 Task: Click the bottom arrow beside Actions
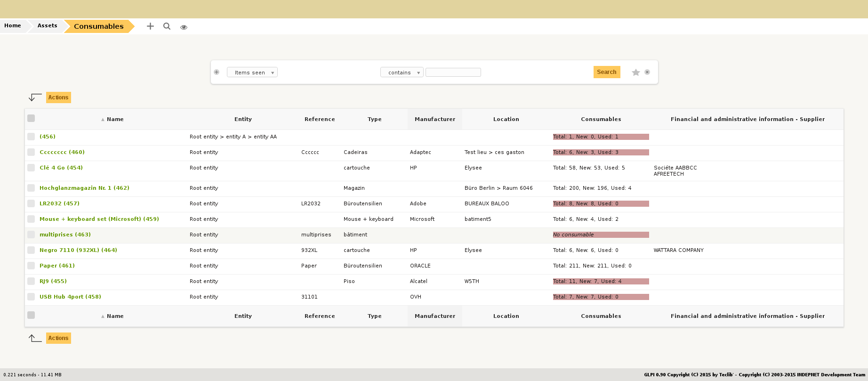35,338
